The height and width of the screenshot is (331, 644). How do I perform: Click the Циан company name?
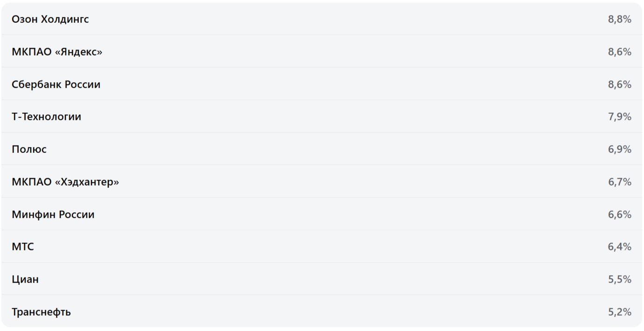25,279
